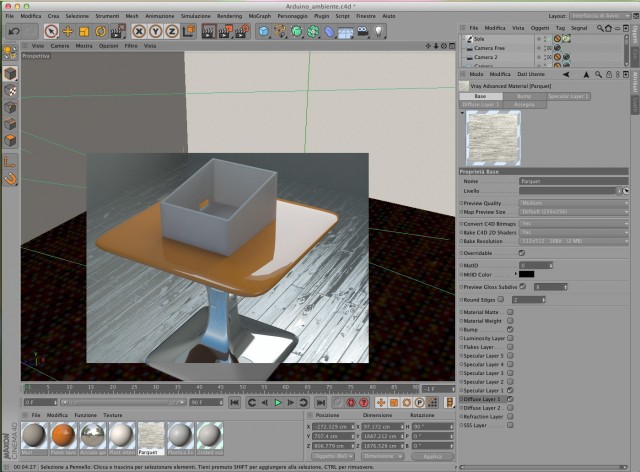640x472 pixels.
Task: Render the current view clapperboard
Action: pyautogui.click(x=209, y=31)
